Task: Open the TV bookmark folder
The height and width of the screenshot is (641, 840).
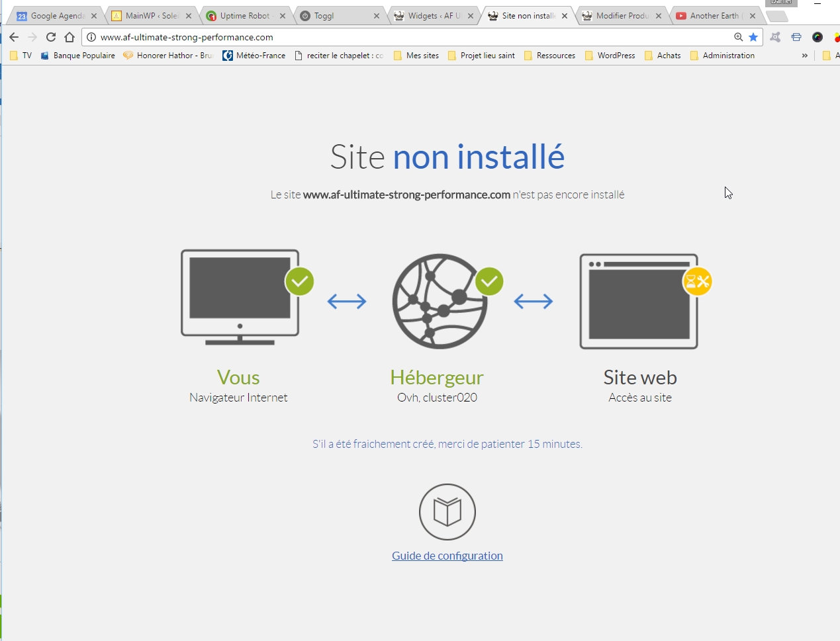Action: pyautogui.click(x=21, y=56)
